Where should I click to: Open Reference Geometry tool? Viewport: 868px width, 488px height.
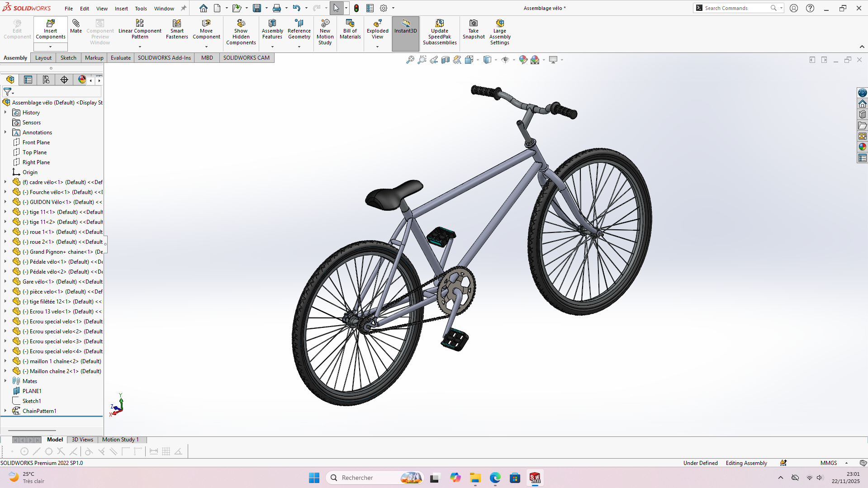pyautogui.click(x=299, y=29)
